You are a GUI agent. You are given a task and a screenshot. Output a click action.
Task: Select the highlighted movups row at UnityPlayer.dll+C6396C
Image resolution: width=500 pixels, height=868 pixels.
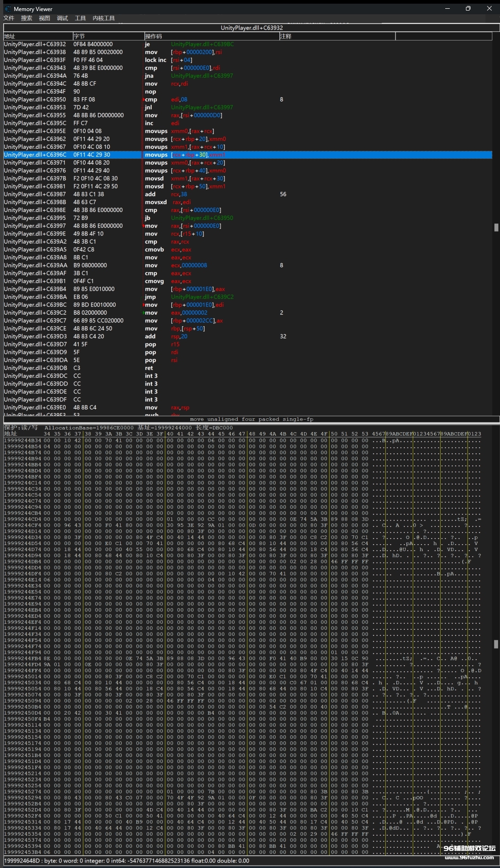pyautogui.click(x=184, y=155)
